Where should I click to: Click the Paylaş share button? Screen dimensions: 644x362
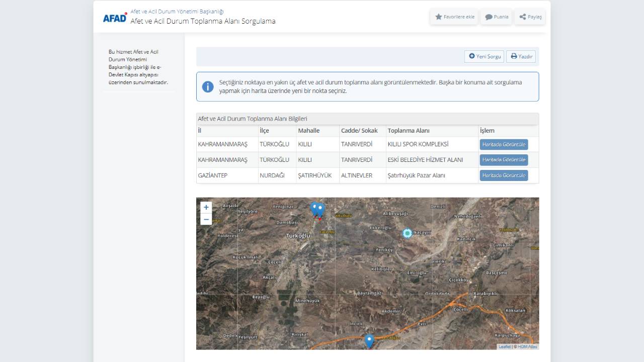click(x=530, y=17)
